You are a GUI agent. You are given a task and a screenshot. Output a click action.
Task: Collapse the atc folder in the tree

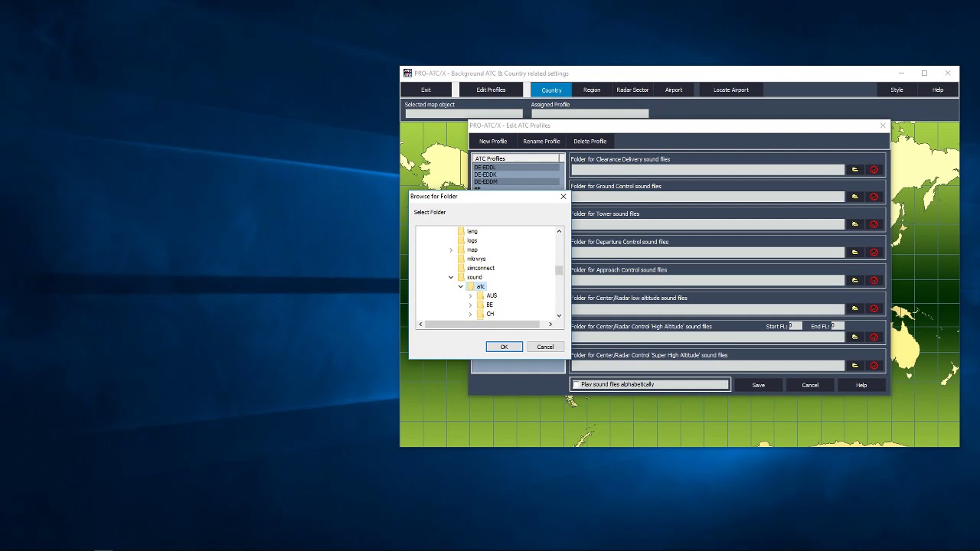point(460,286)
